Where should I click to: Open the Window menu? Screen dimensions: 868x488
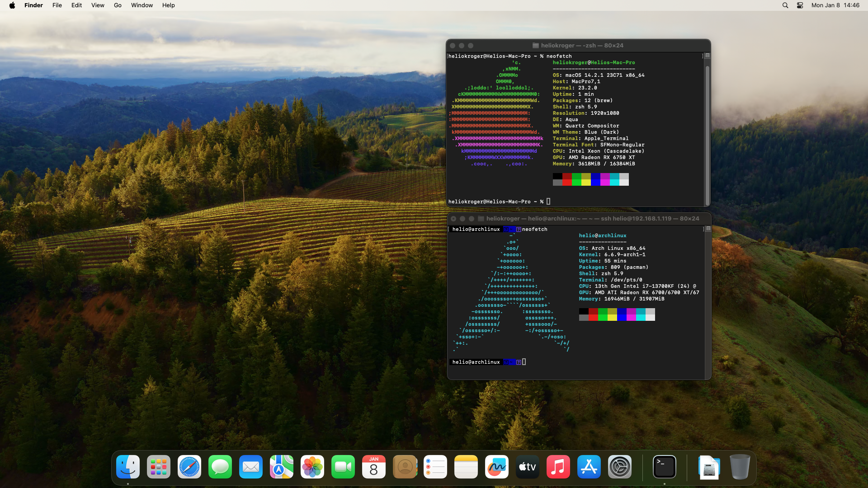[142, 5]
